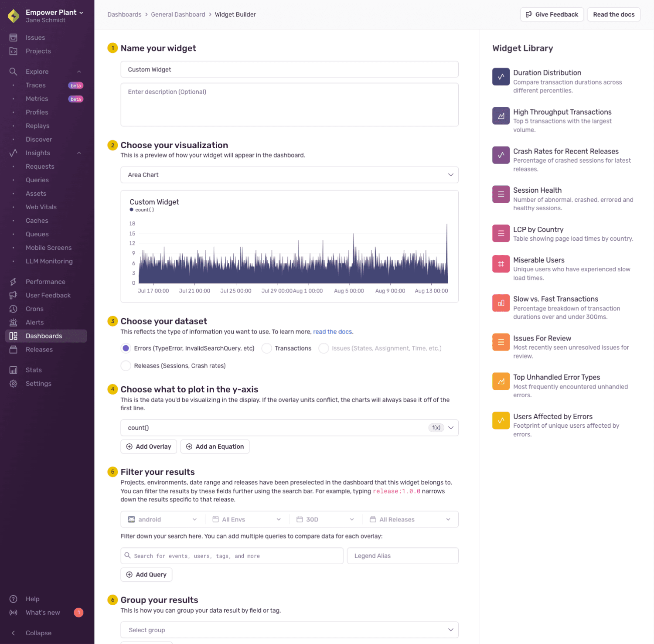Select the Errors dataset radio button
This screenshot has height=644, width=654.
click(126, 348)
